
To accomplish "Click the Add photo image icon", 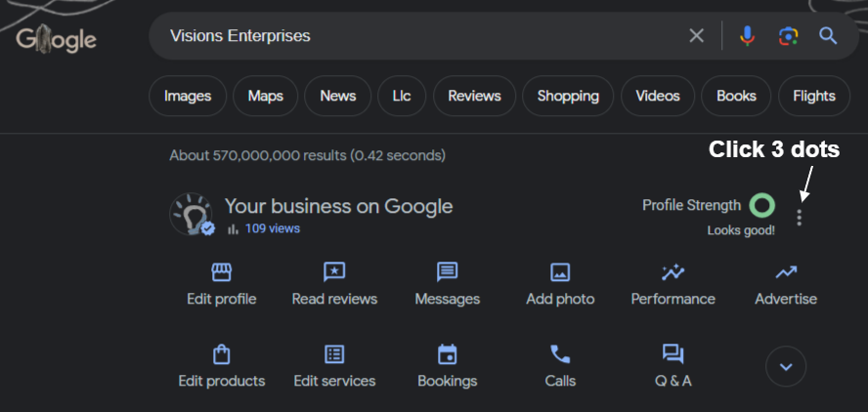I will tap(560, 272).
